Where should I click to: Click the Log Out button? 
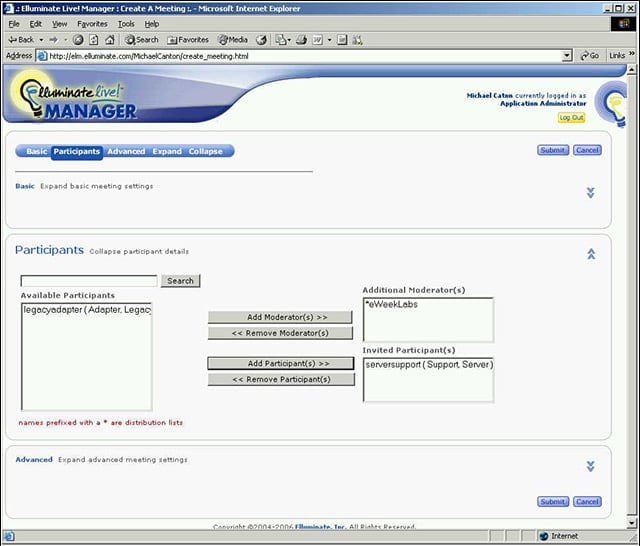(571, 118)
